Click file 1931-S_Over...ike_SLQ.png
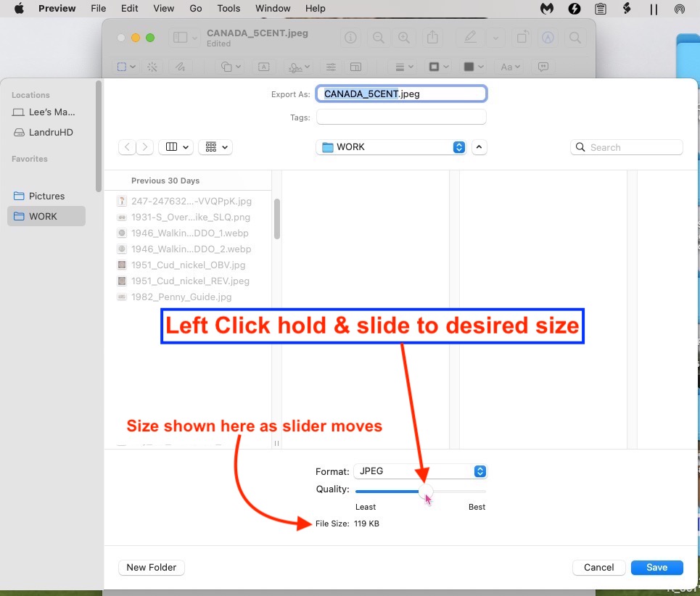700x596 pixels. (191, 218)
